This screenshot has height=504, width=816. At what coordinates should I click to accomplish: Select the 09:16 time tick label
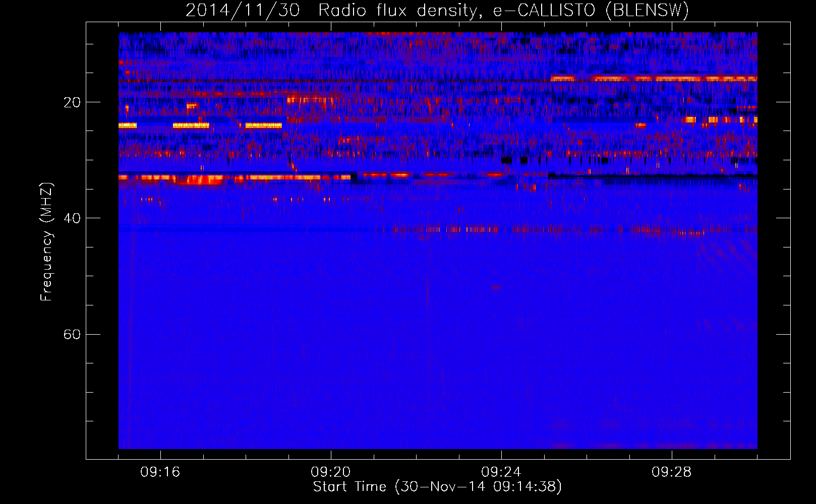160,472
